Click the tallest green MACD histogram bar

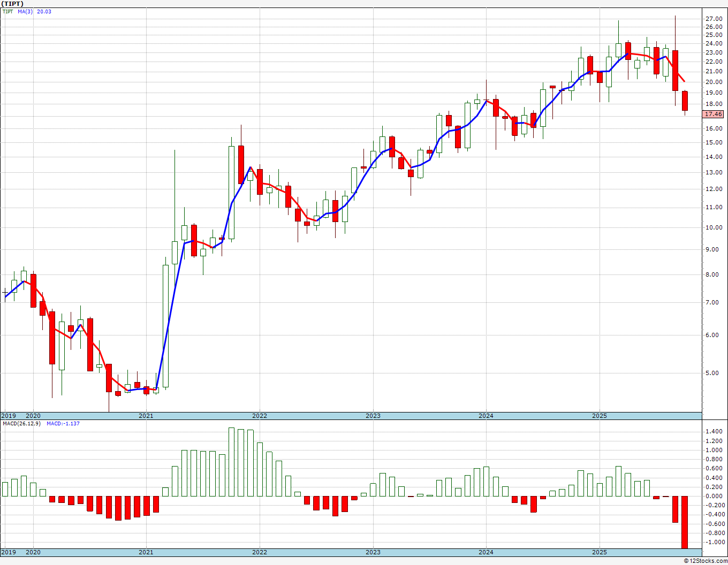[231, 462]
